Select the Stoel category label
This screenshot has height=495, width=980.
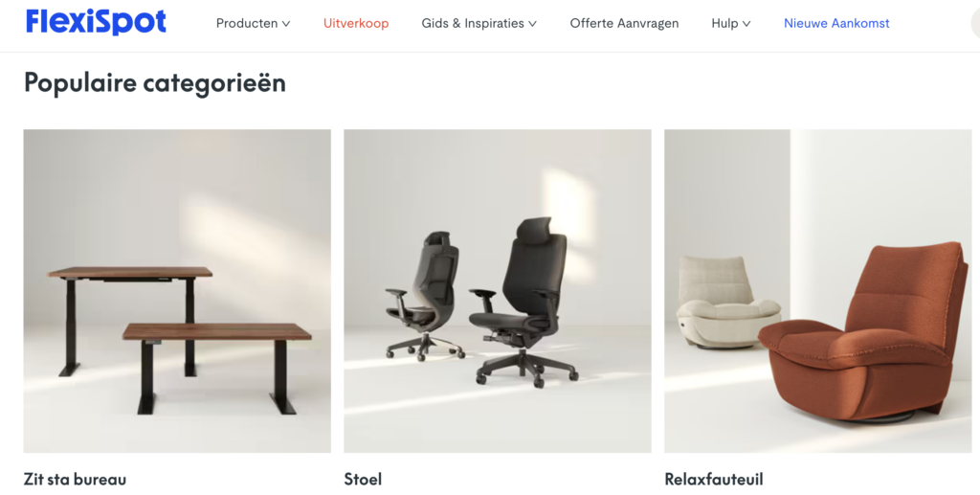[363, 480]
